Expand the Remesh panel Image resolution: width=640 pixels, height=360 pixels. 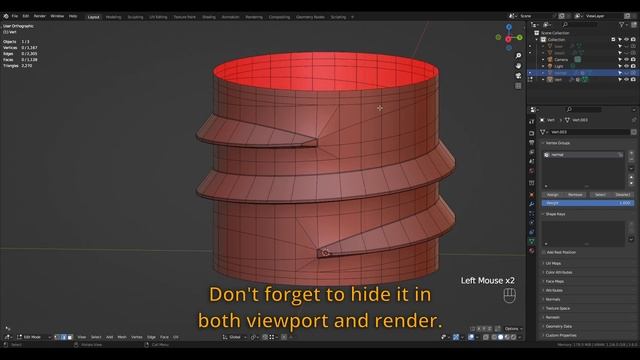click(552, 318)
